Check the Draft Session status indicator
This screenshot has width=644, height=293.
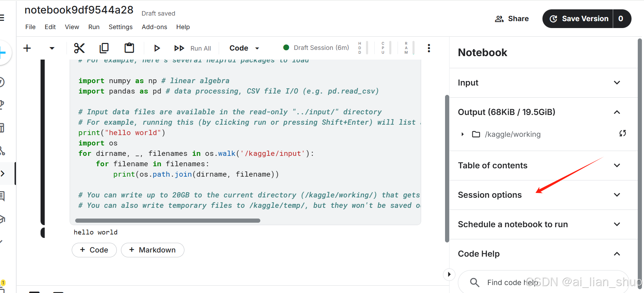point(316,48)
